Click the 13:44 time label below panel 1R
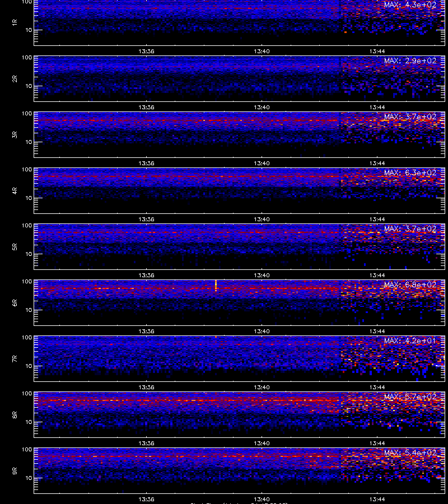The height and width of the screenshot is (504, 448). [377, 51]
